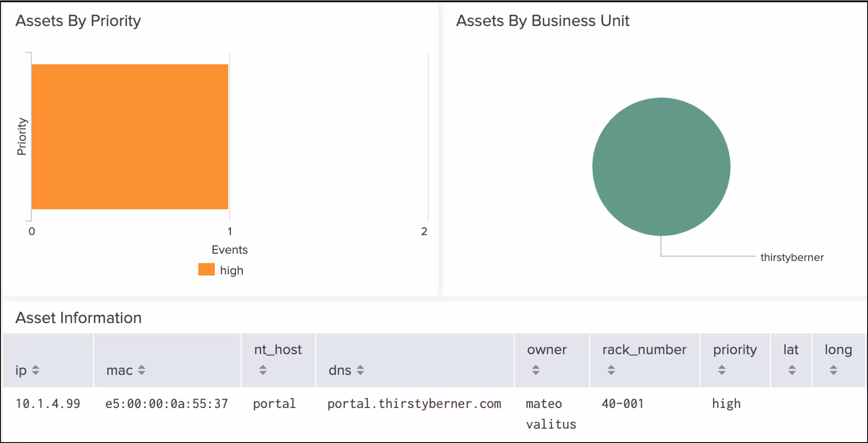Image resolution: width=868 pixels, height=443 pixels.
Task: Click the orange high legend swatch
Action: [206, 270]
